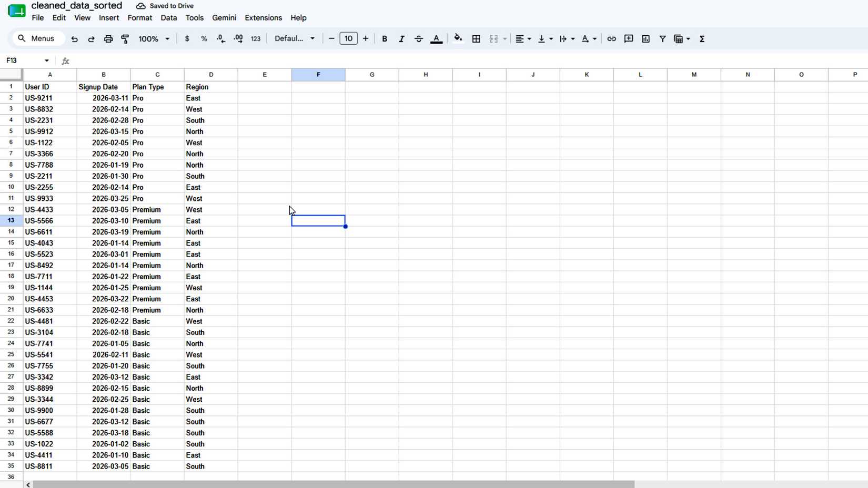Open the Extensions menu
Screen dimensions: 868x488
click(x=264, y=18)
